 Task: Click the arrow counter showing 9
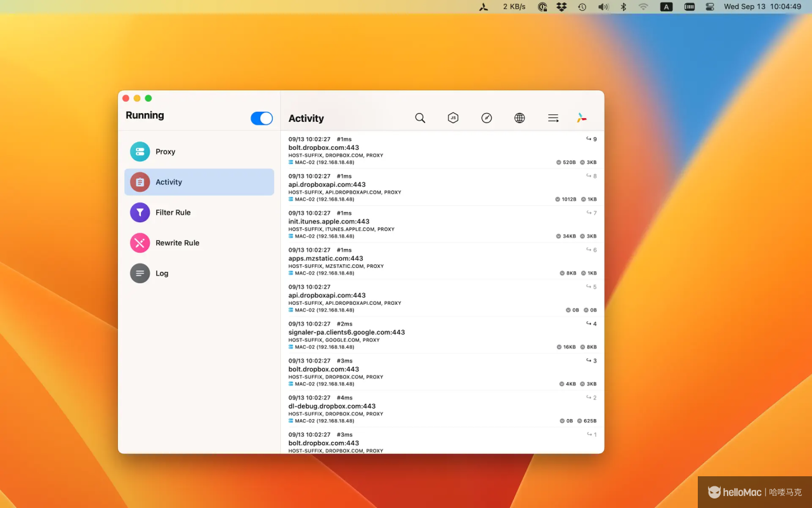click(x=591, y=139)
